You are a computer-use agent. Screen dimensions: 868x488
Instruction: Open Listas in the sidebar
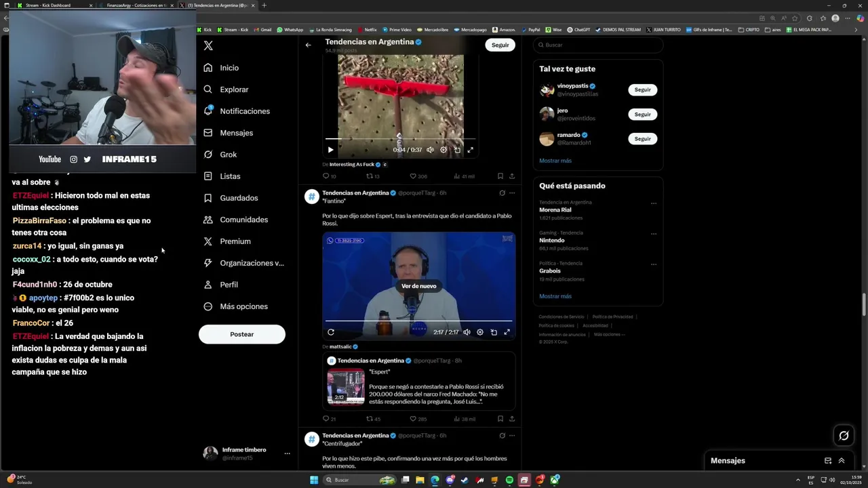click(x=222, y=176)
